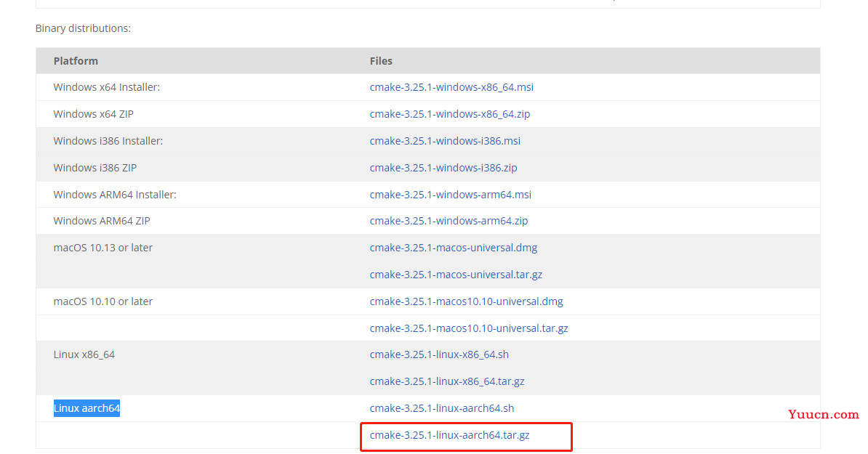Click the Windows i386 ZIP cell
Screen dimensions: 868x454
point(95,168)
